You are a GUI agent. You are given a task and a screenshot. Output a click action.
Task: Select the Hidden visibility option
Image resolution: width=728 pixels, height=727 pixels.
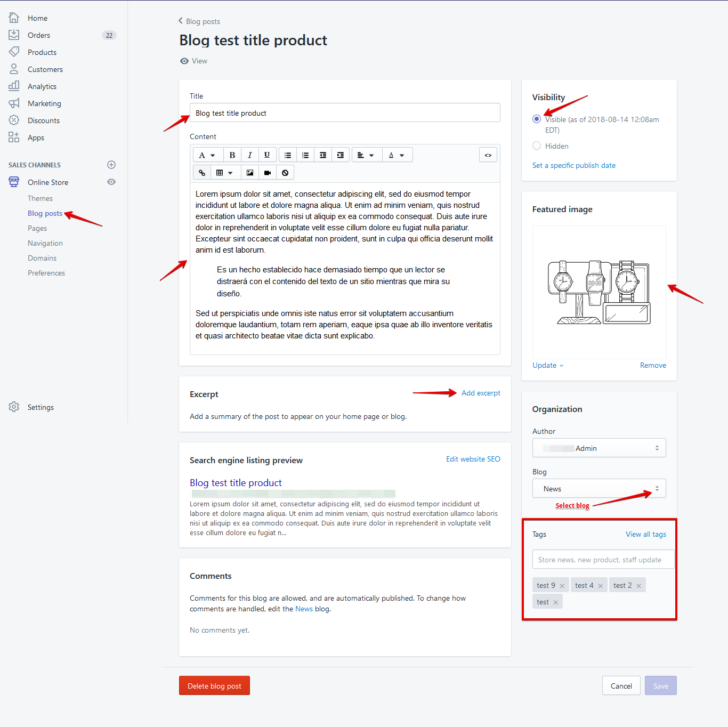tap(537, 146)
